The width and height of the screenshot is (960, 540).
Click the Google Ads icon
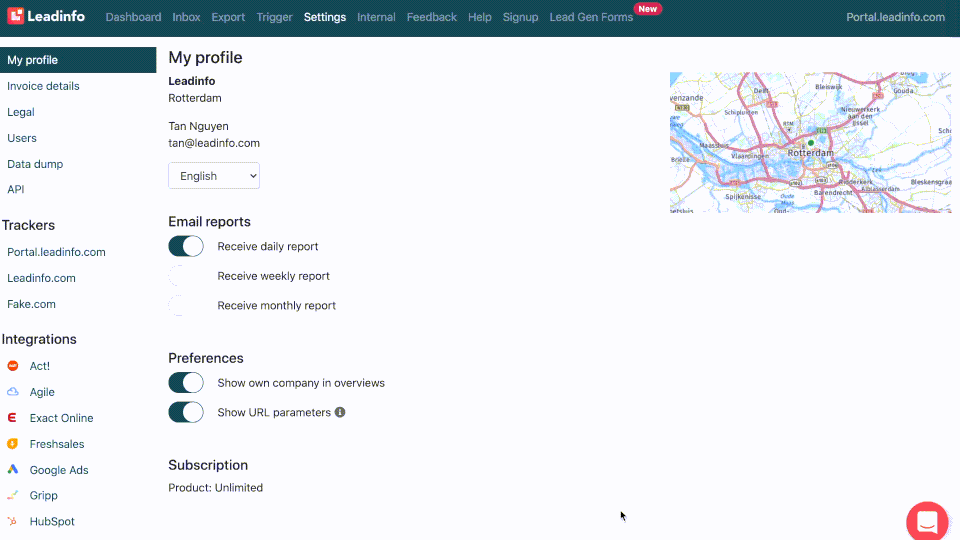coord(13,470)
